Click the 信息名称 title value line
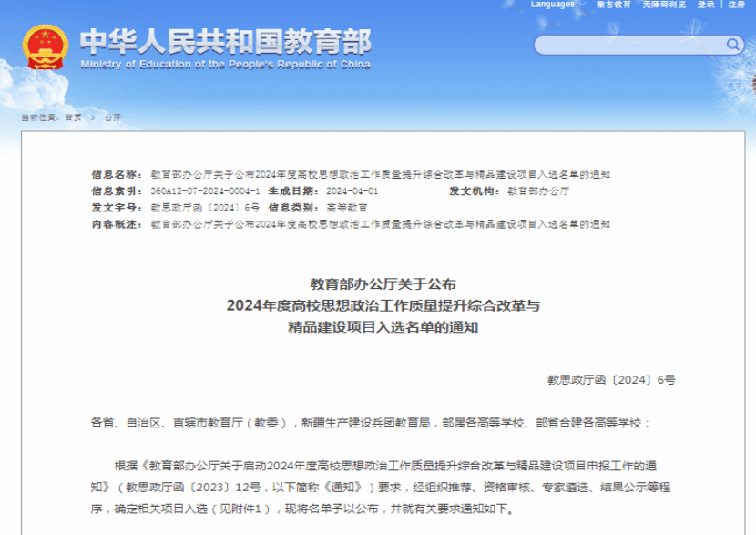Screen dimensions: 756x535 [381, 174]
